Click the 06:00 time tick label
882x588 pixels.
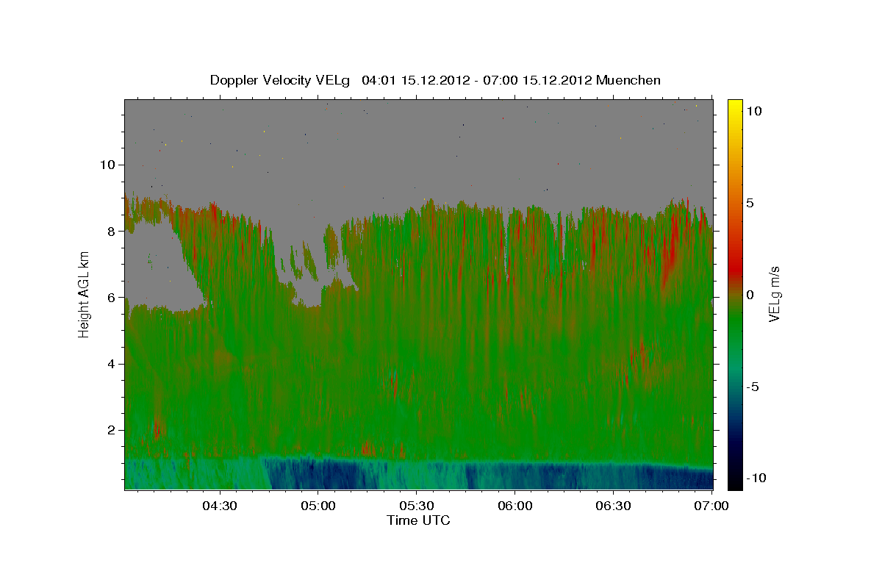pyautogui.click(x=515, y=506)
